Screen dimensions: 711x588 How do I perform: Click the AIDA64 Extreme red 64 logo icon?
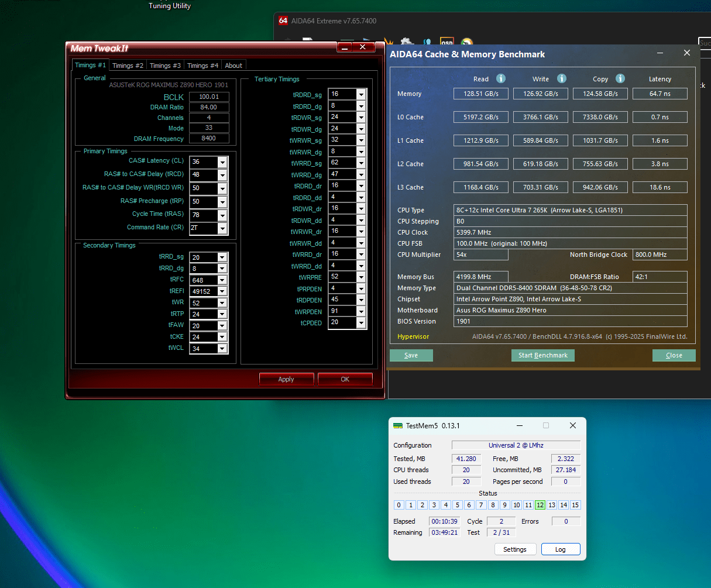(x=283, y=21)
